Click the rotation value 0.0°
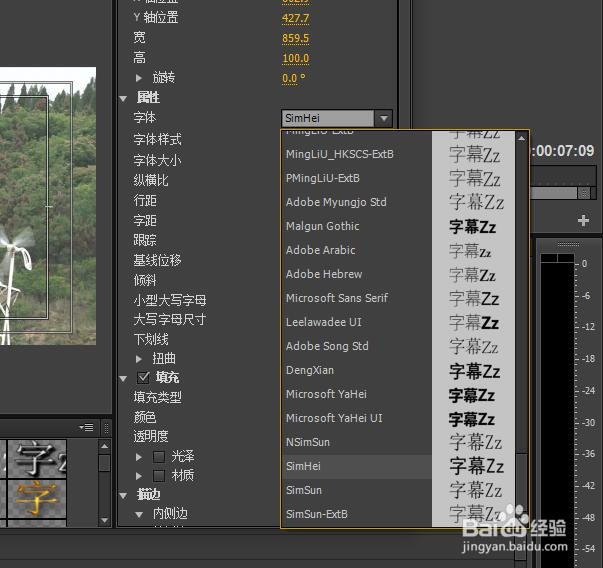 [x=294, y=78]
